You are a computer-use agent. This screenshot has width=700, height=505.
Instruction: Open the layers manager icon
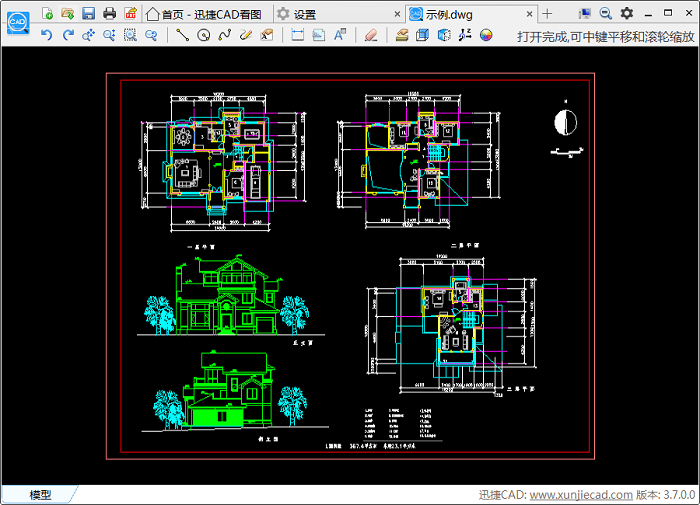401,35
